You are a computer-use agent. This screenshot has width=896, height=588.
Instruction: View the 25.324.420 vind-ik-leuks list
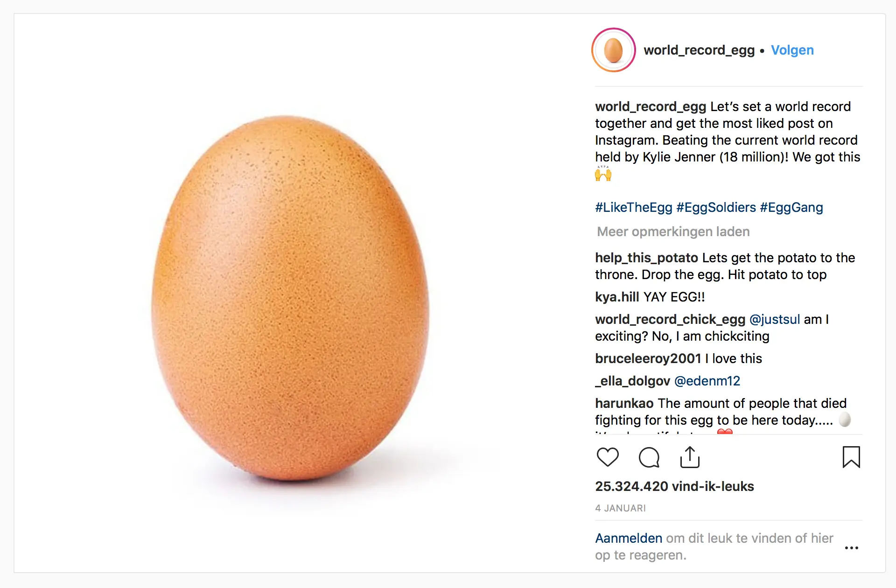click(674, 486)
